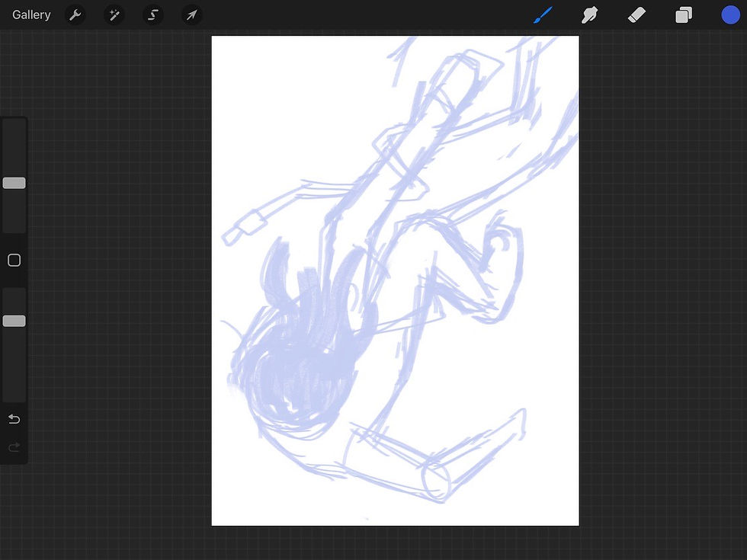Click the brush opacity slider handle
The width and height of the screenshot is (747, 560).
(x=14, y=321)
